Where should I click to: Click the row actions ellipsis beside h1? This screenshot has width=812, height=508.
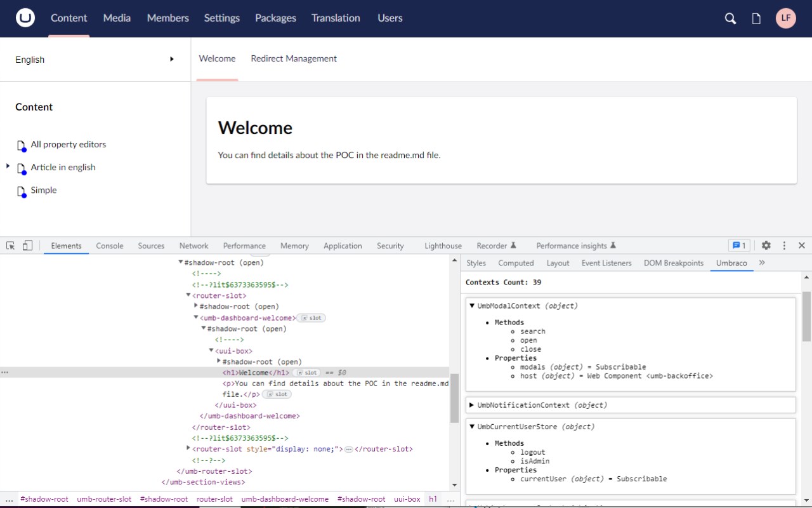(x=5, y=373)
